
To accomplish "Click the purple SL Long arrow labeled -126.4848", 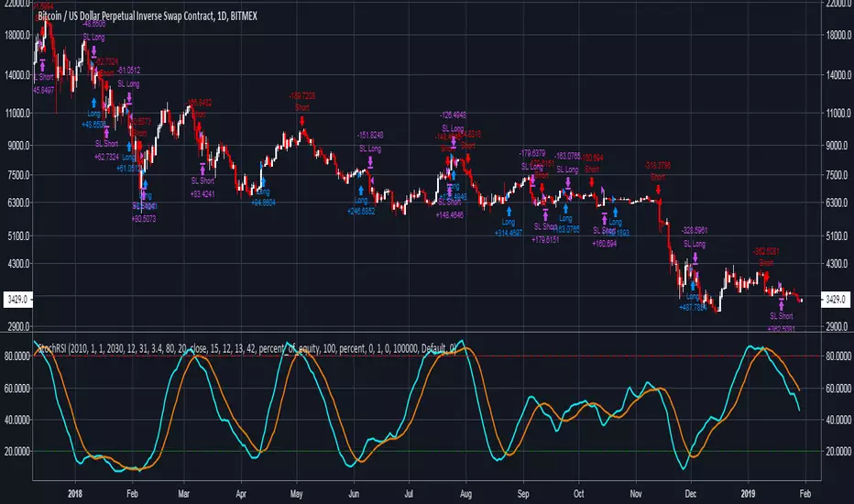I will tap(453, 140).
